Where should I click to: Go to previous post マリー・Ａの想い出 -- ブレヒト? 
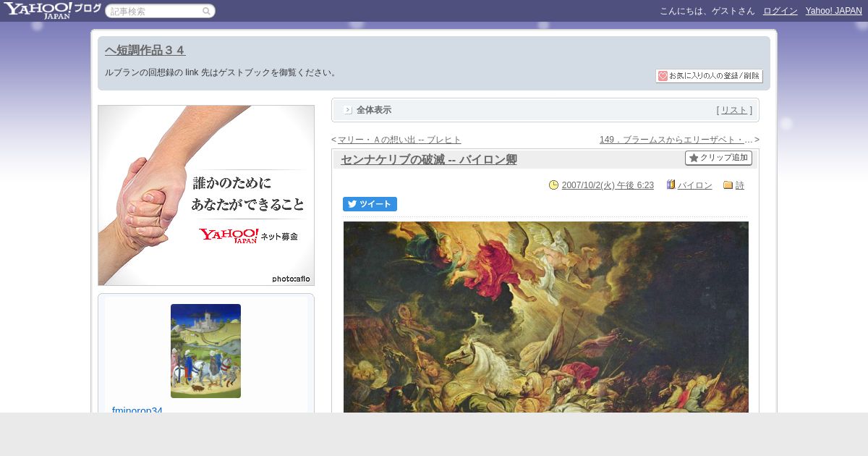pyautogui.click(x=399, y=140)
